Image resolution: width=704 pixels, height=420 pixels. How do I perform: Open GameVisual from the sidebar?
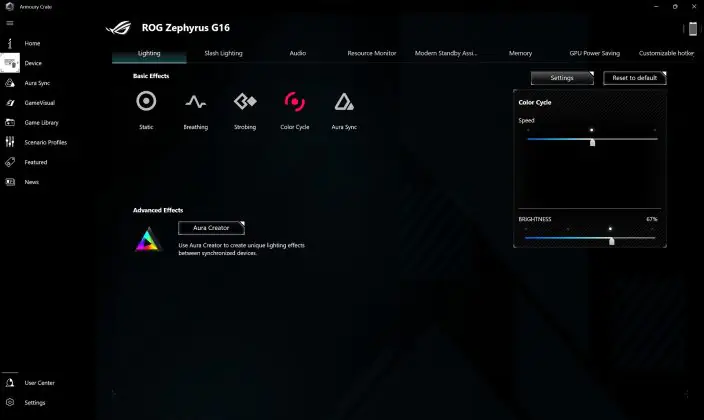click(40, 103)
